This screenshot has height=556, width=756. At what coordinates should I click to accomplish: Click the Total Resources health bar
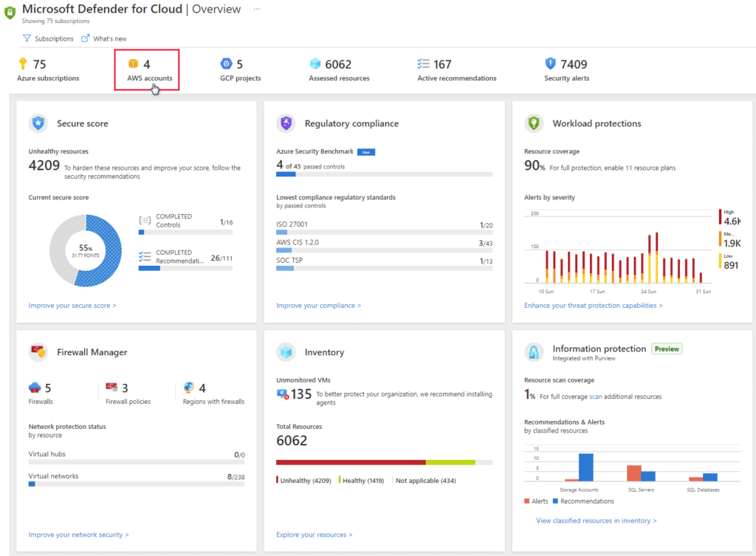click(x=384, y=462)
